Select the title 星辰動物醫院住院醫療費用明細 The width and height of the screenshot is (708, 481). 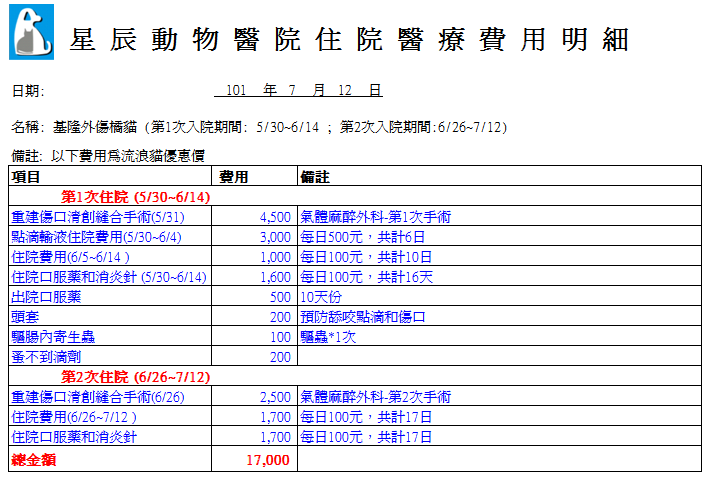point(350,40)
